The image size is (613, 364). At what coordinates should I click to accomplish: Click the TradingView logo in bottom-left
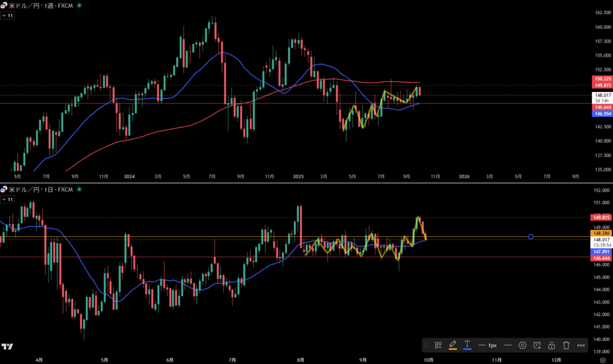(7, 347)
